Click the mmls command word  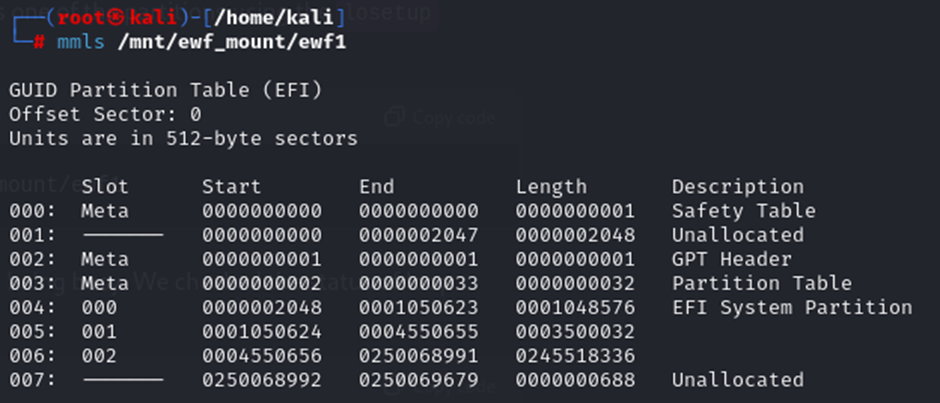point(81,43)
